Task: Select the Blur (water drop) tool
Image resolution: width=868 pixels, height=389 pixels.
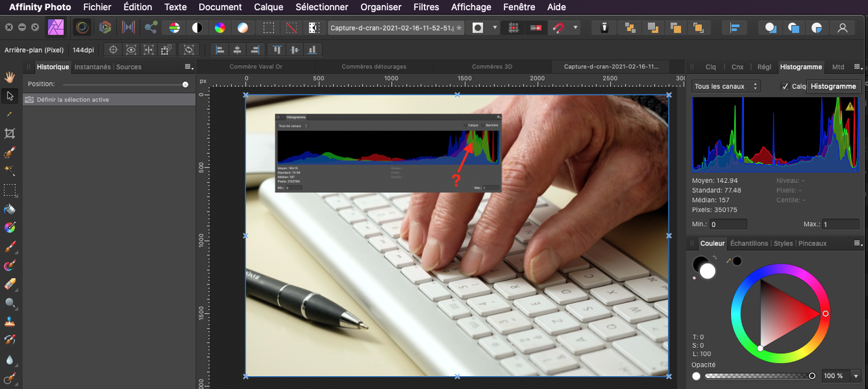Action: pyautogui.click(x=9, y=360)
